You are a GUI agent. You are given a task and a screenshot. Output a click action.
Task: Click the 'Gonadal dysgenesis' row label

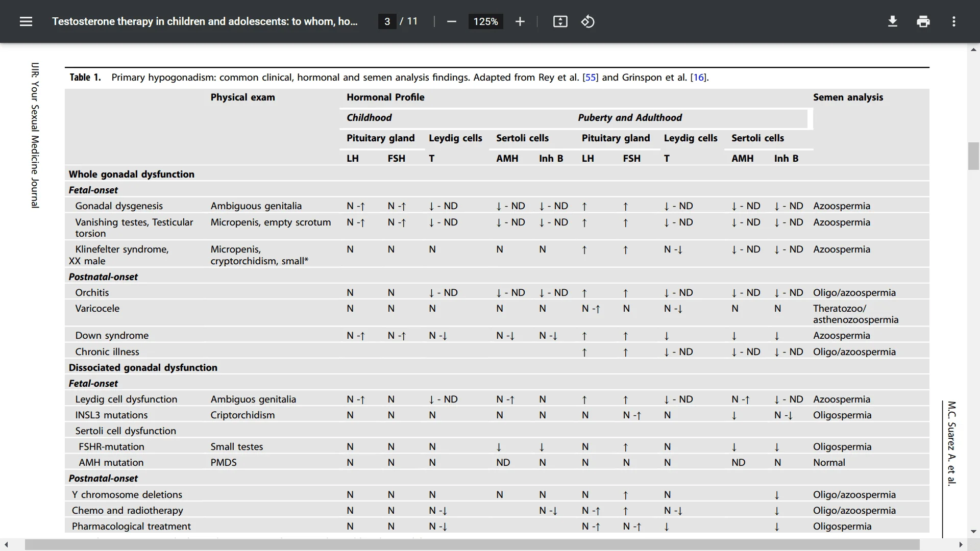[119, 206]
